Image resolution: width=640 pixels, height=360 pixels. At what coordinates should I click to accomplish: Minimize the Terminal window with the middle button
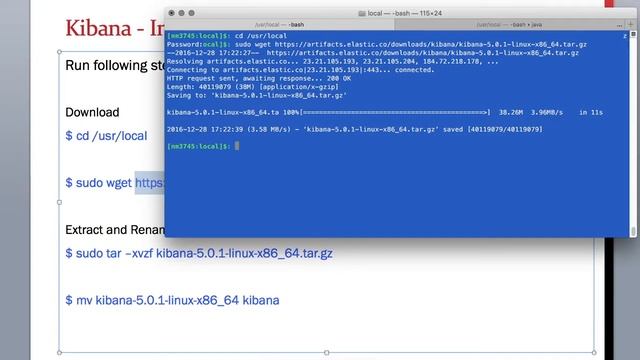click(x=181, y=13)
